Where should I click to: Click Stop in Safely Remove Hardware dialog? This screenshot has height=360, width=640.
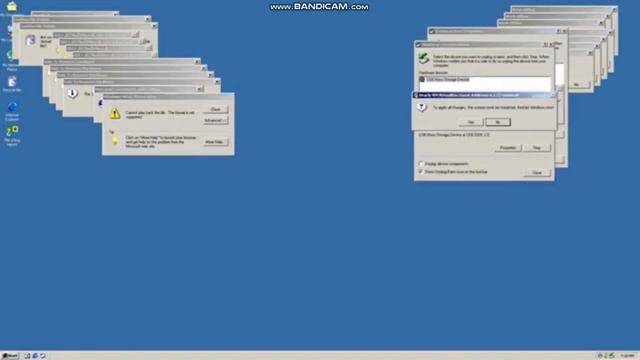point(537,148)
